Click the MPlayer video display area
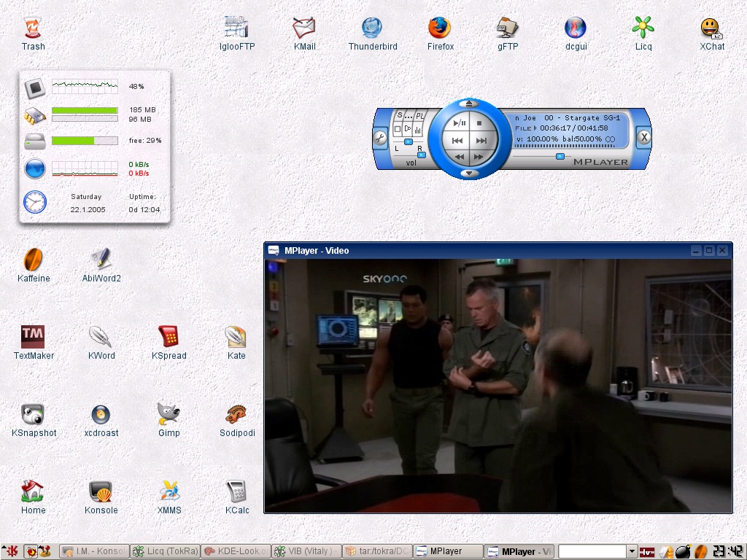Viewport: 747px width, 560px height. click(498, 386)
